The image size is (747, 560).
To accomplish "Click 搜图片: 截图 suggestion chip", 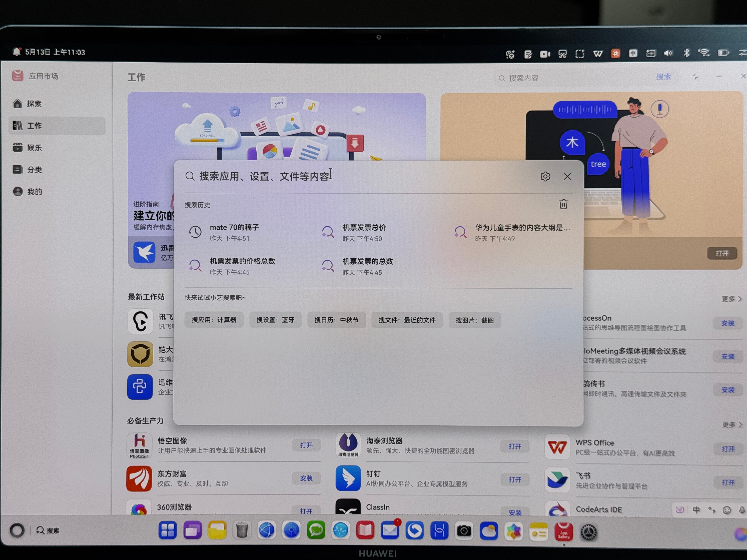I will tap(474, 320).
